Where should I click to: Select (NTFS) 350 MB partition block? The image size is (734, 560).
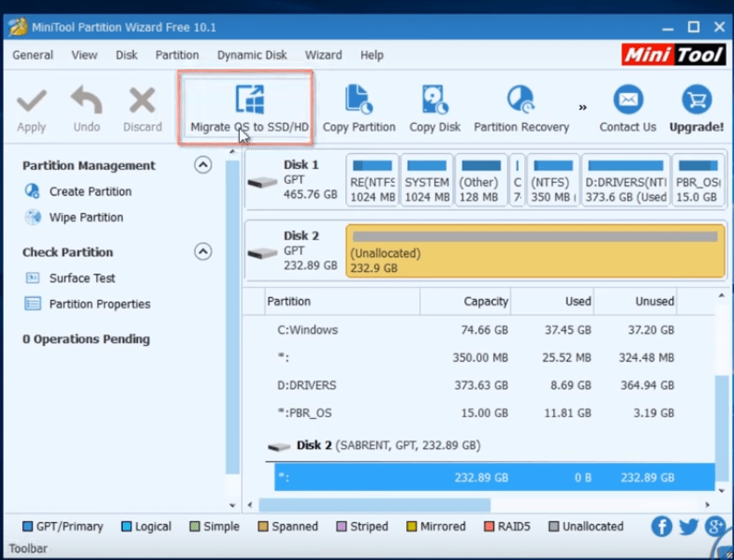coord(553,180)
